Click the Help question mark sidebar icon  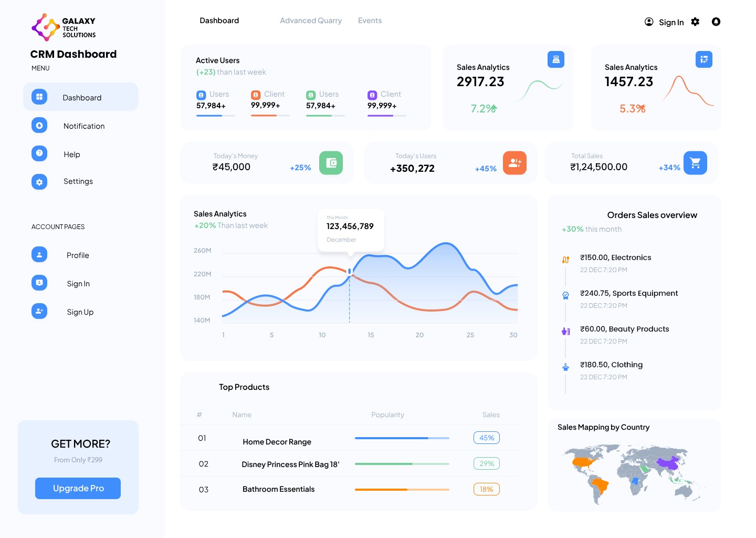coord(39,153)
